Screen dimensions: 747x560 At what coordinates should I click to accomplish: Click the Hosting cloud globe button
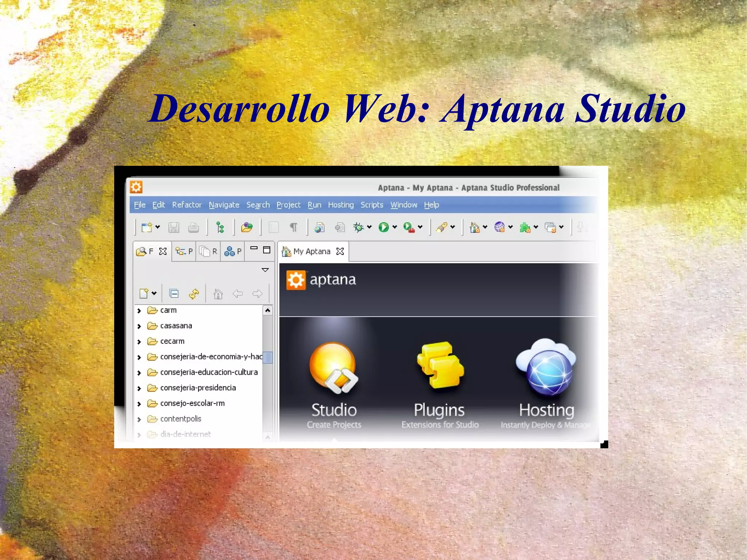(x=546, y=384)
